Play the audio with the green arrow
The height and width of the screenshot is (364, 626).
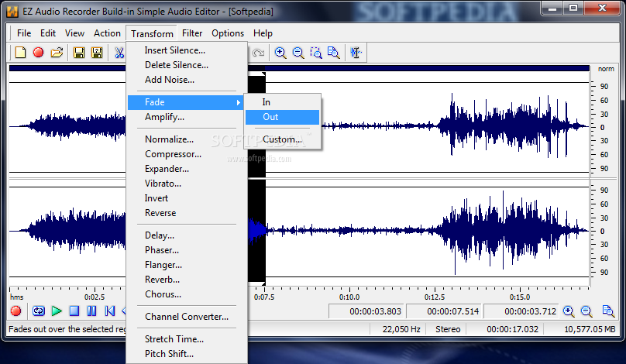[57, 311]
